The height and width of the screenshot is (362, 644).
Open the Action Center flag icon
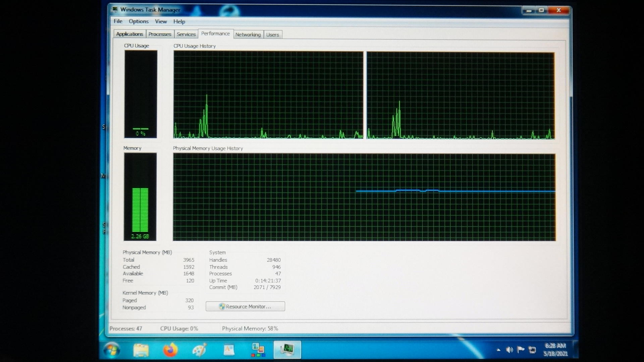[x=521, y=350]
